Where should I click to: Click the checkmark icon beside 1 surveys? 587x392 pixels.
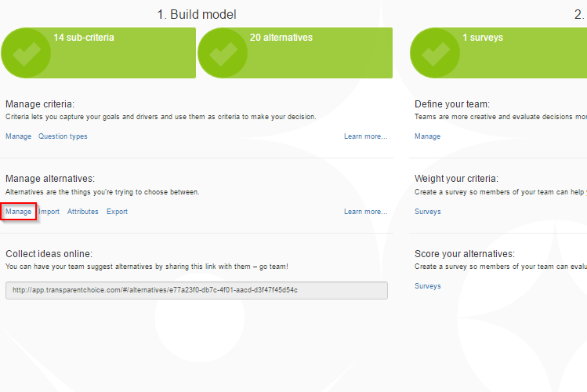click(435, 53)
